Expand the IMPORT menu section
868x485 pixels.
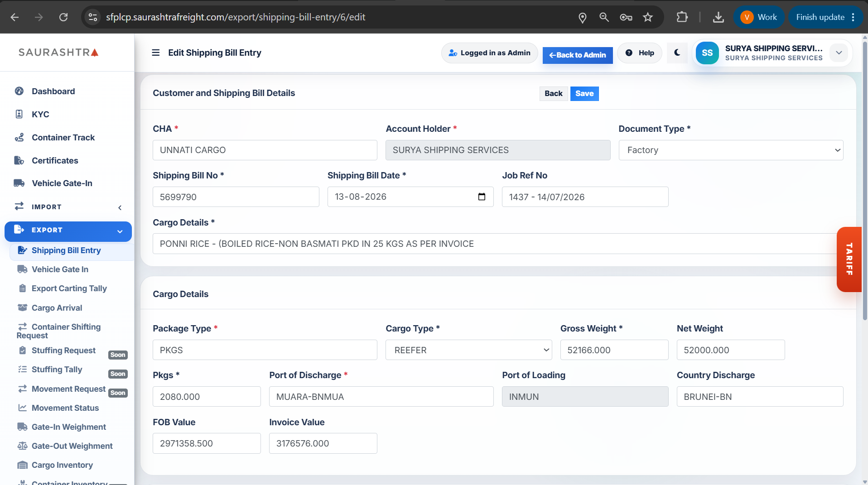coord(68,207)
